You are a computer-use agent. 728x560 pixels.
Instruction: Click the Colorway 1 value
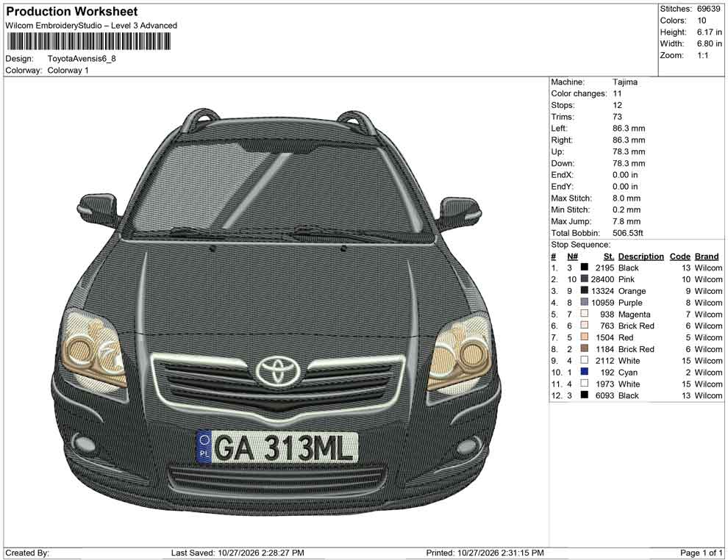coord(68,71)
